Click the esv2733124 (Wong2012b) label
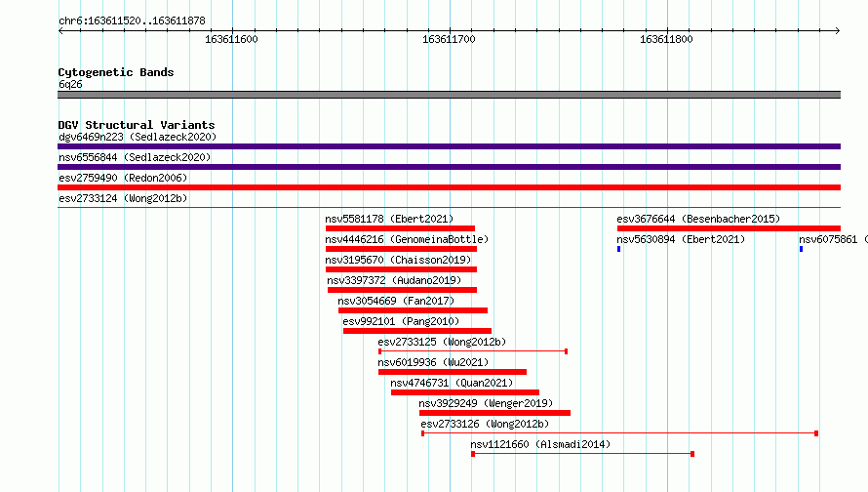Image resolution: width=868 pixels, height=492 pixels. [123, 198]
